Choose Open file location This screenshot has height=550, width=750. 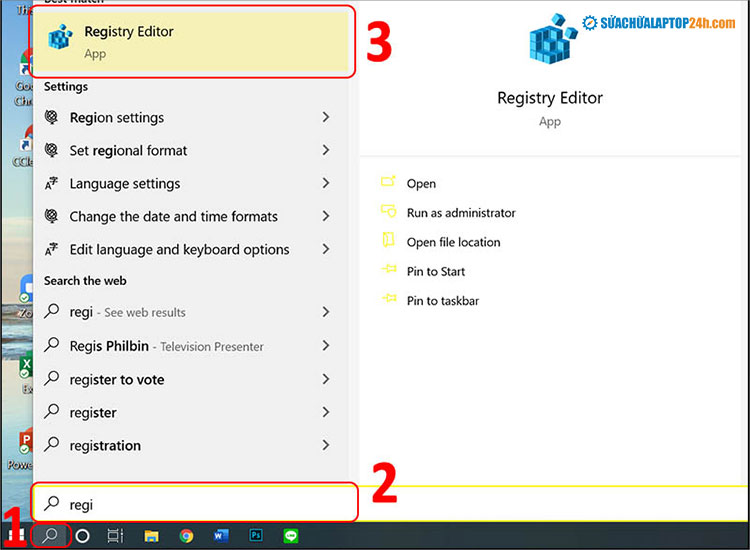click(x=453, y=242)
